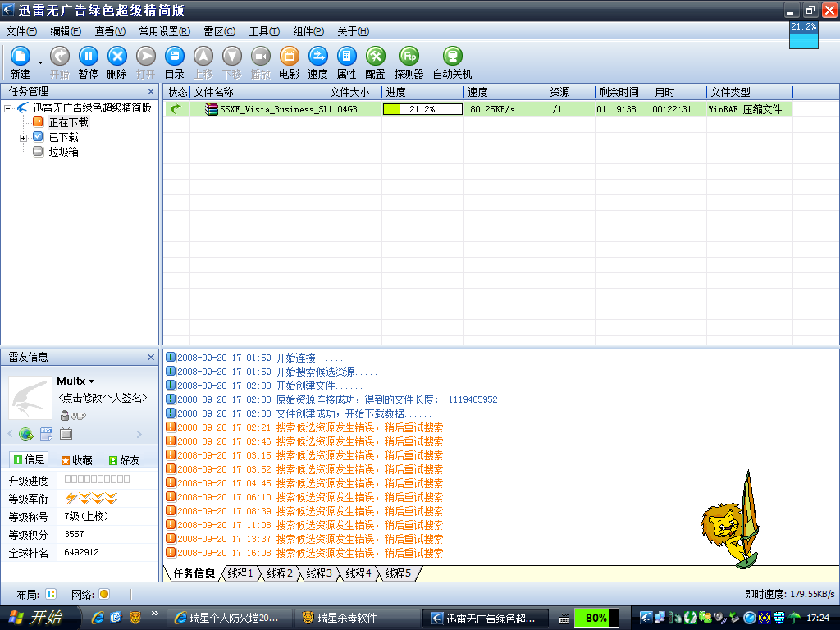Open the 关于(H) menu
840x630 pixels.
click(x=353, y=32)
